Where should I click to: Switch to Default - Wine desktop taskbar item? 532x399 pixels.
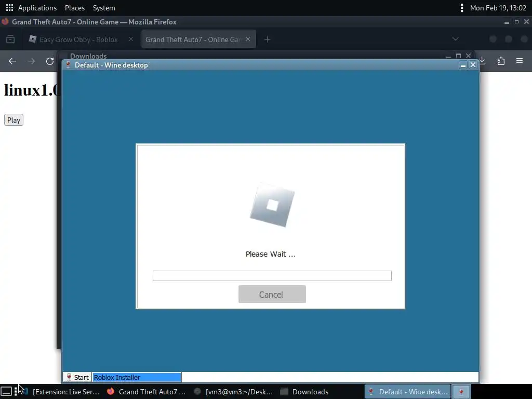(x=407, y=392)
